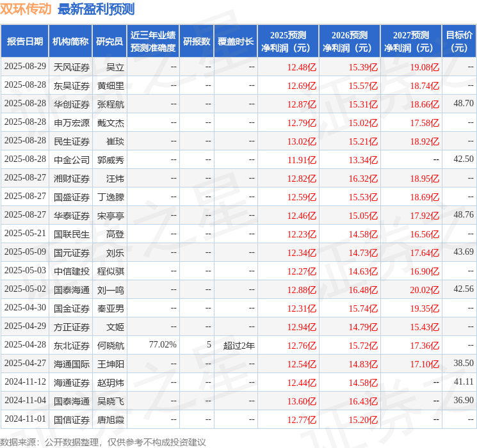The height and width of the screenshot is (448, 477).
Task: Click the 近三年业绩预测准确度 header
Action: 153,42
